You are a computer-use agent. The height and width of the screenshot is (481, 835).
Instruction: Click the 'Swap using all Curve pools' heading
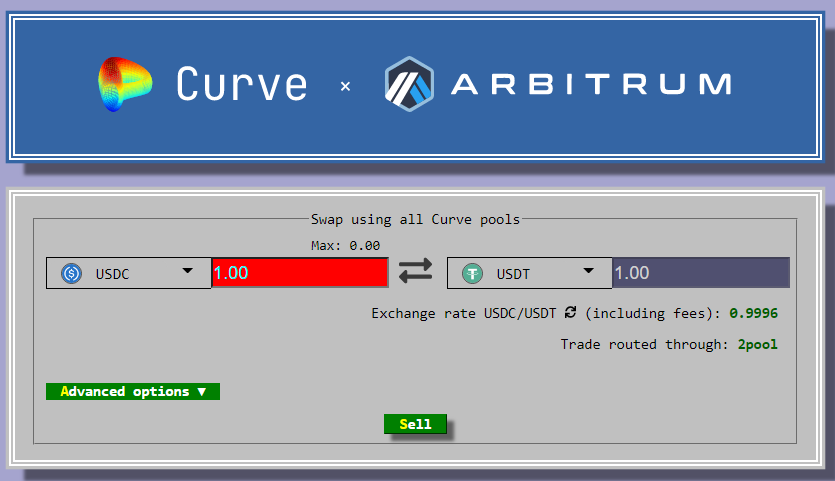click(415, 219)
